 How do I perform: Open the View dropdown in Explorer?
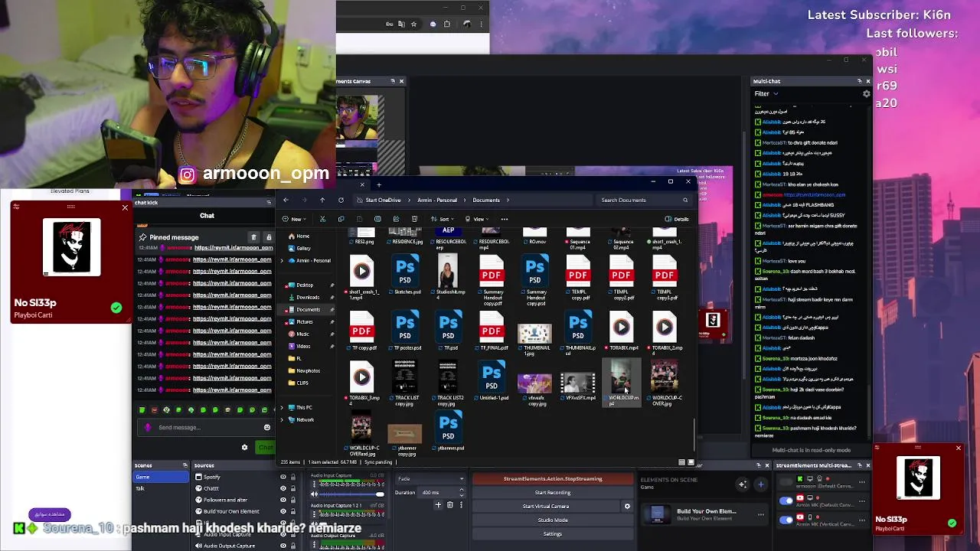(x=479, y=219)
